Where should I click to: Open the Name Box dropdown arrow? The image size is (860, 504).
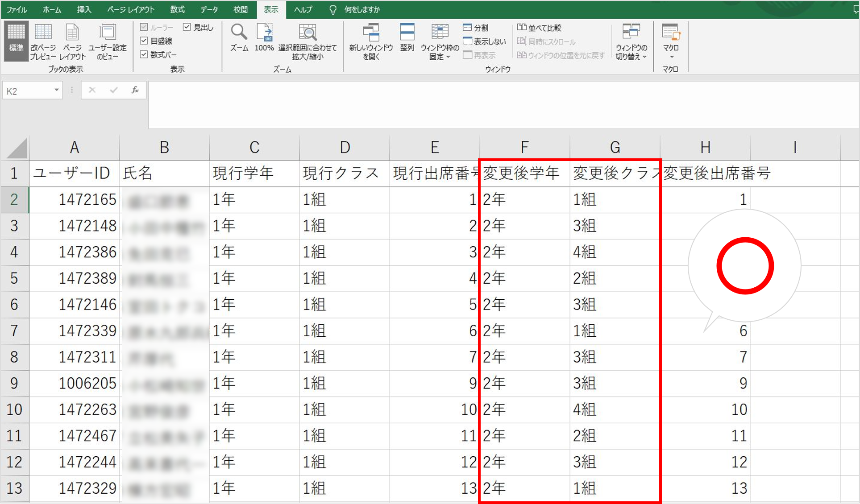point(56,90)
